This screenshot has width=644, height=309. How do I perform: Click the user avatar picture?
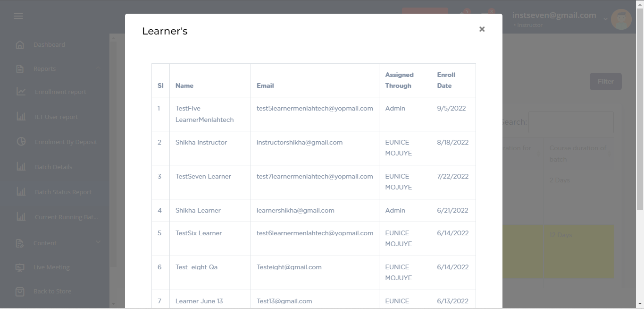click(621, 19)
